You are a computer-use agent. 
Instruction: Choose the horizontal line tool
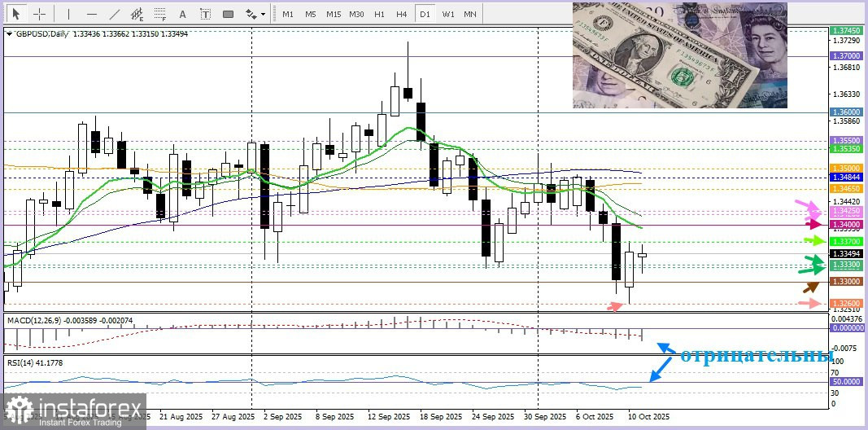91,14
